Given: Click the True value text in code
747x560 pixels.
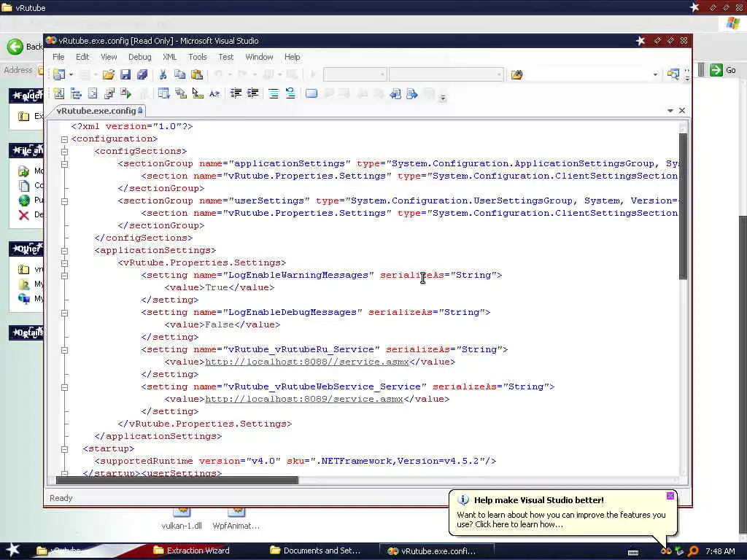Looking at the screenshot, I should coord(217,287).
